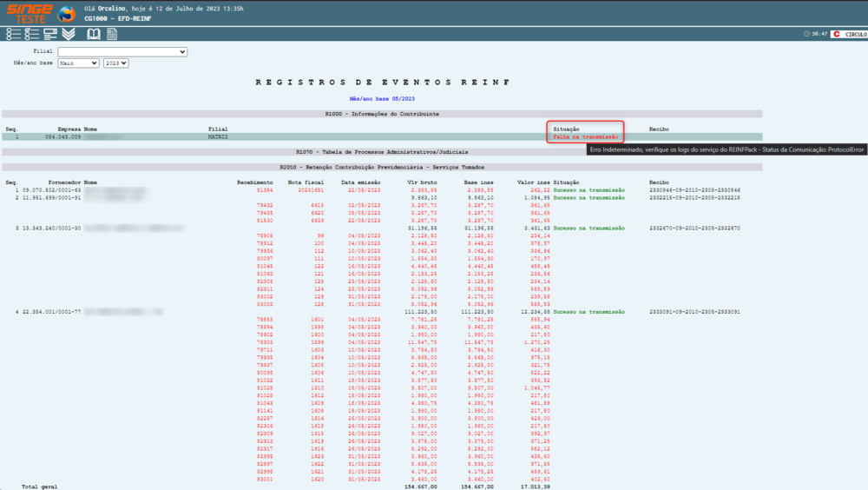Image resolution: width=868 pixels, height=490 pixels.
Task: Click the orange globe S logo
Action: [67, 13]
